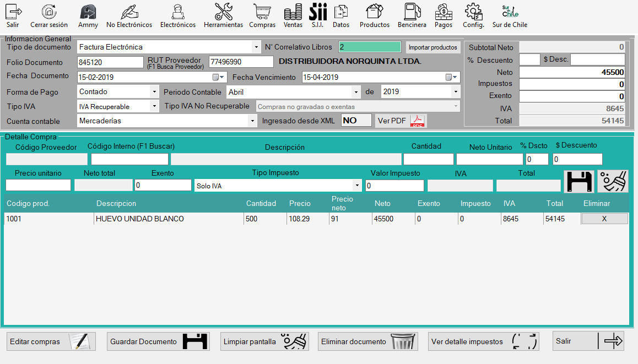Select HUEVO UNIDAD BLANCO description cell
This screenshot has height=364, width=638.
tap(169, 219)
